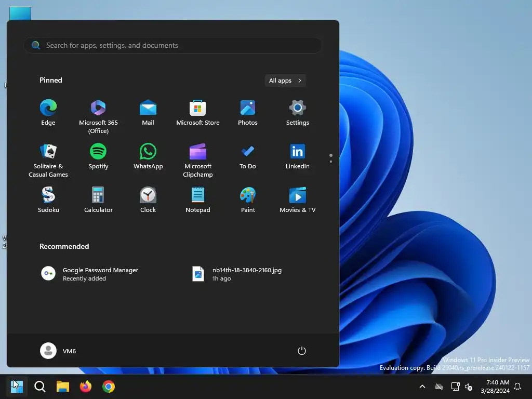Open Microsoft Store from pinned apps
This screenshot has width=532, height=399.
pos(198,113)
